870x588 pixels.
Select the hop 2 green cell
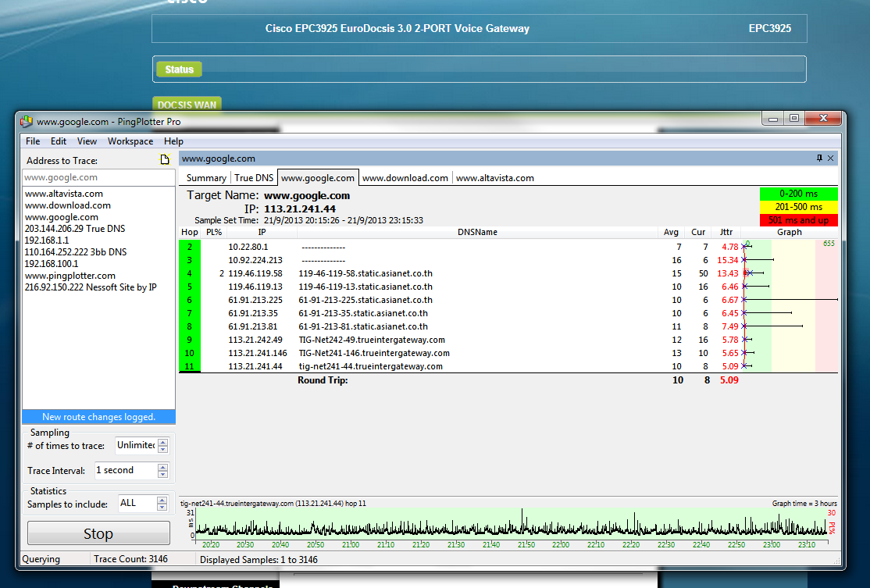[x=189, y=247]
